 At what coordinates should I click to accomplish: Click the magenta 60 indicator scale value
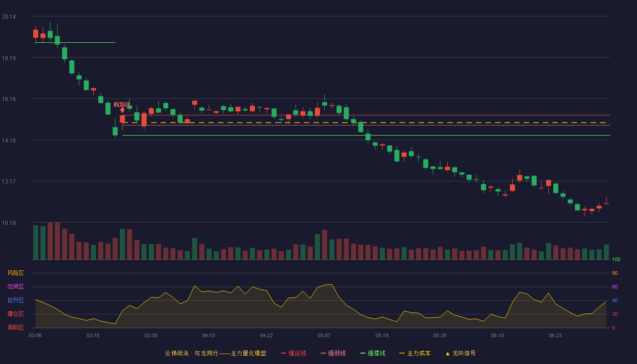point(615,287)
